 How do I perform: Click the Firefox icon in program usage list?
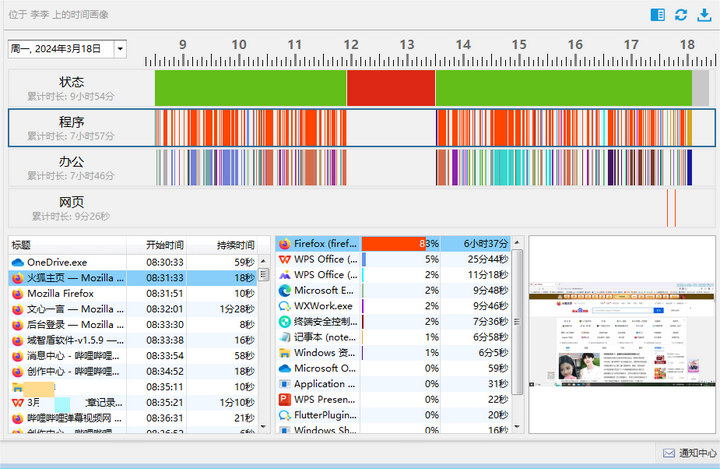pyautogui.click(x=284, y=243)
